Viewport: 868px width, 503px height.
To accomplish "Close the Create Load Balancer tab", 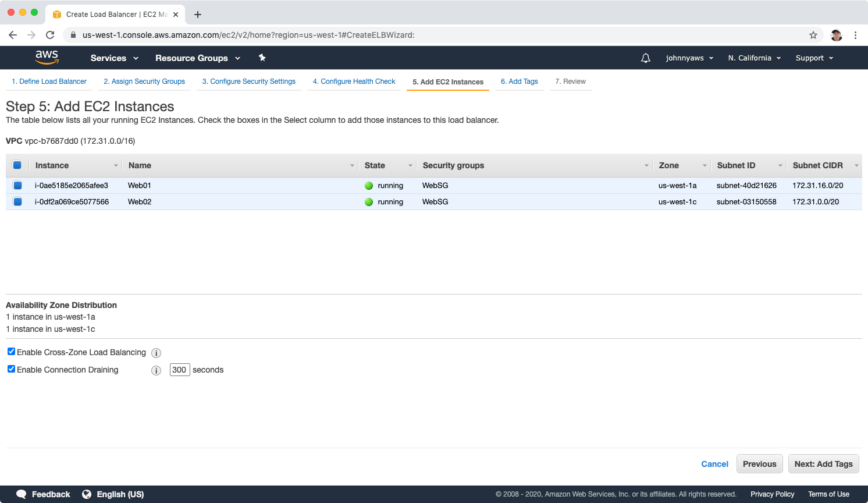I will click(x=176, y=15).
